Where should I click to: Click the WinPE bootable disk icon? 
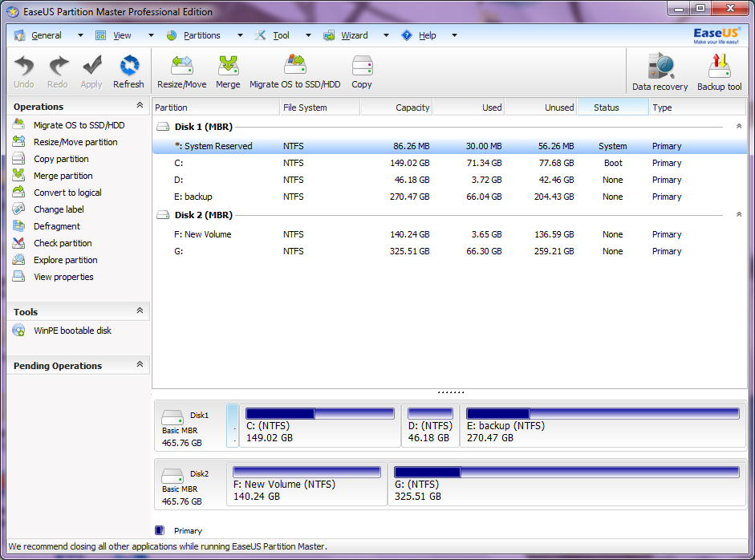18,331
